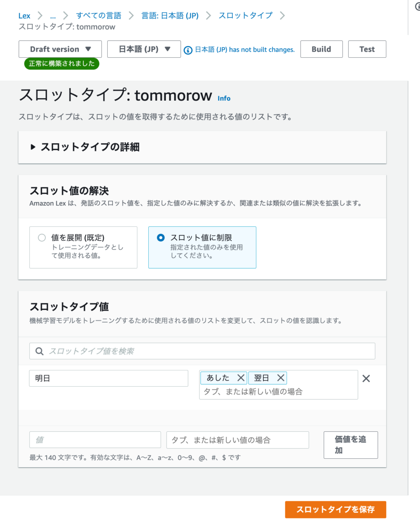Select the スロット値に制限 radio button
Image resolution: width=420 pixels, height=521 pixels.
(161, 237)
